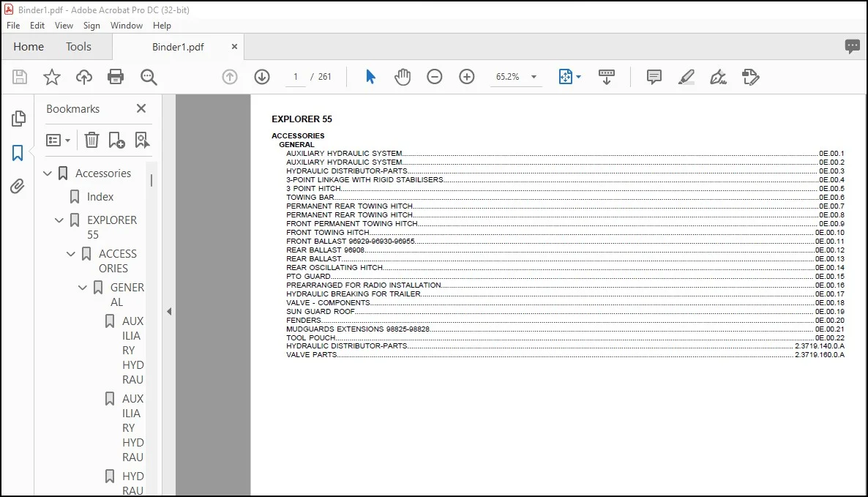Image resolution: width=868 pixels, height=497 pixels.
Task: Click the 3 POINT HITCH entry
Action: [x=313, y=189]
